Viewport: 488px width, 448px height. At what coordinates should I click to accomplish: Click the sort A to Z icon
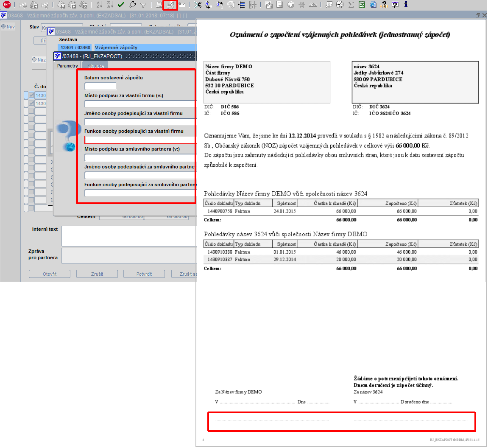[x=99, y=5]
